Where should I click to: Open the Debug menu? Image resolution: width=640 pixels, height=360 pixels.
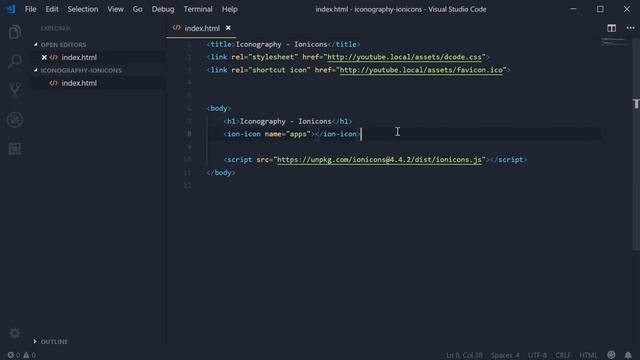163,9
